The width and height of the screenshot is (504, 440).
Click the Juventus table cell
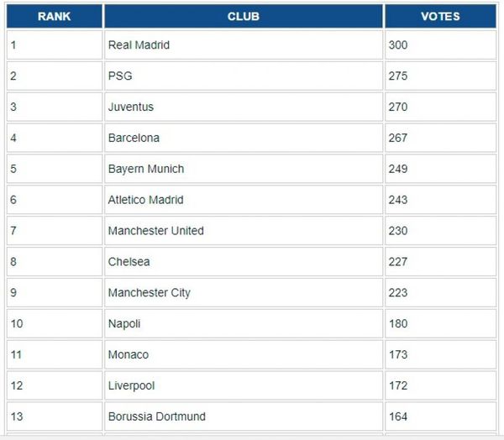[x=244, y=107]
